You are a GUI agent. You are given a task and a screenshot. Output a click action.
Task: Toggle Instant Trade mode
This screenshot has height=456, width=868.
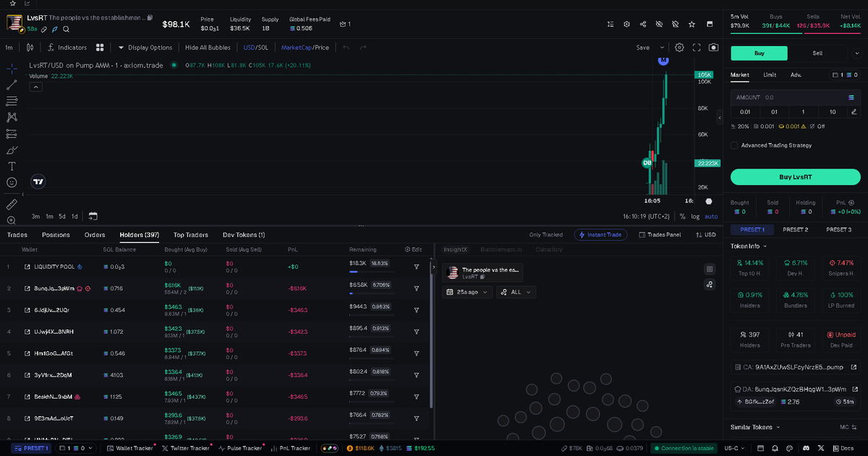600,235
